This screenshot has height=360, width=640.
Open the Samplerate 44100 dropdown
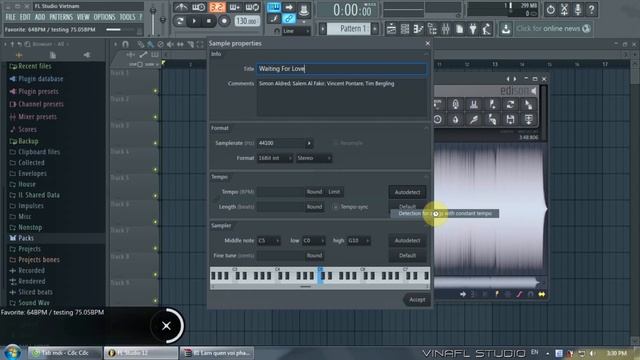(x=285, y=143)
